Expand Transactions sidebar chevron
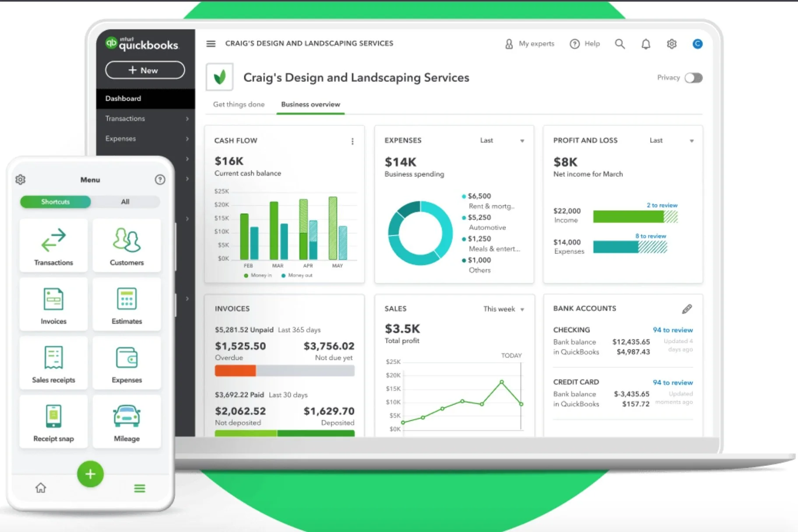Screen dimensions: 798x532 187,119
